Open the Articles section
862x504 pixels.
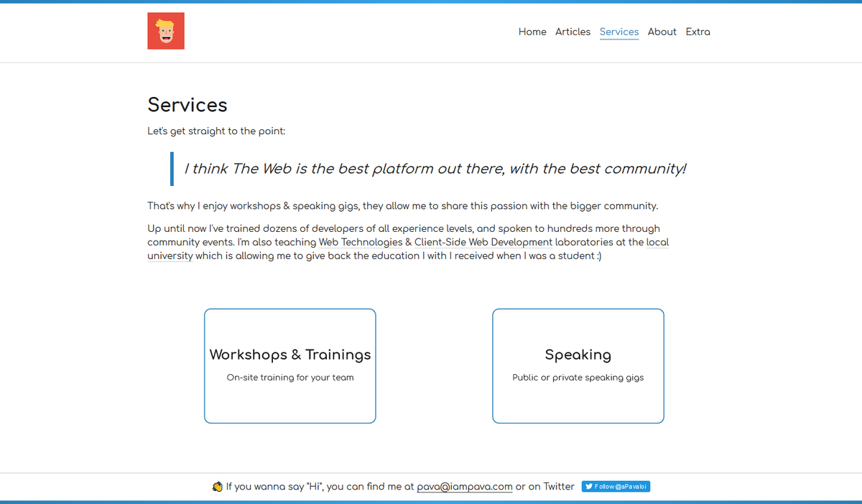click(x=573, y=32)
